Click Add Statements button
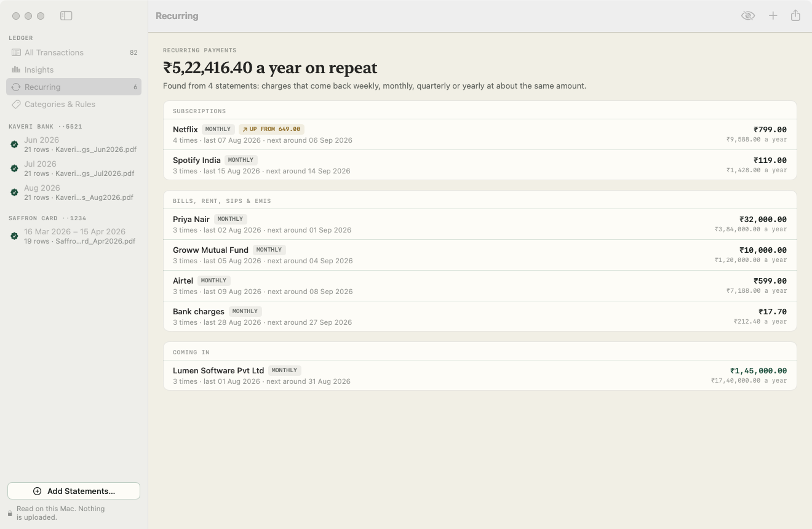 (74, 491)
